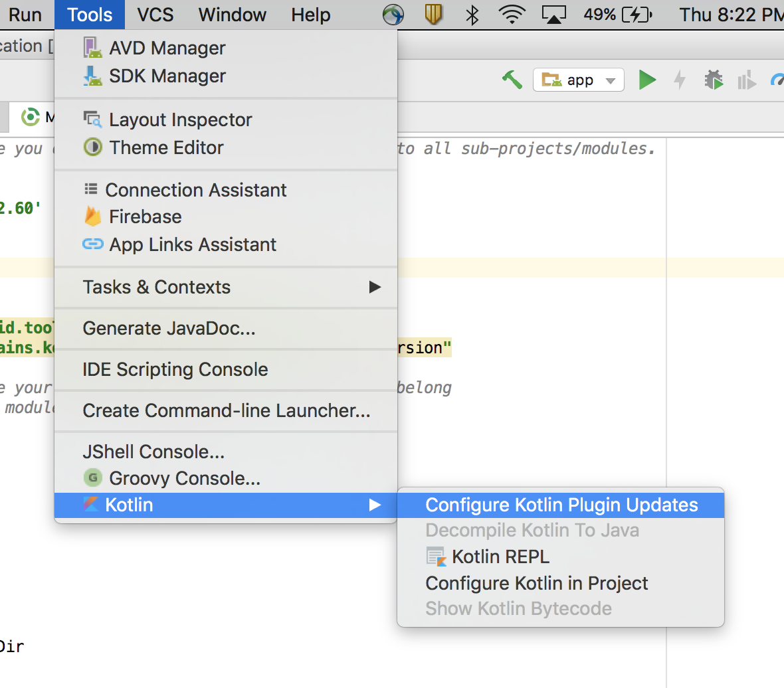Viewport: 784px width, 688px height.
Task: Open JShell Console...
Action: [x=225, y=452]
